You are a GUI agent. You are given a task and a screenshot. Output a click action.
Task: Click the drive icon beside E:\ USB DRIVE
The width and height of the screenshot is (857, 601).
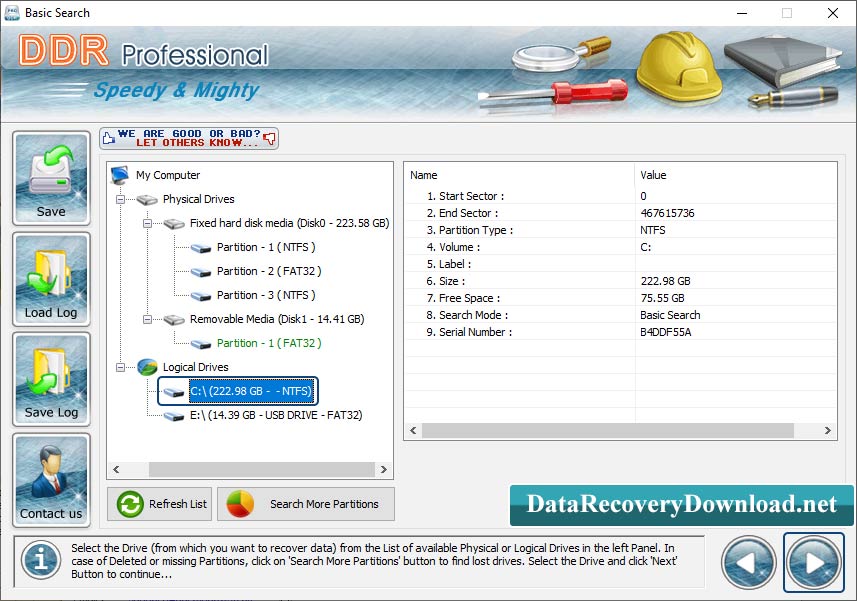(174, 416)
